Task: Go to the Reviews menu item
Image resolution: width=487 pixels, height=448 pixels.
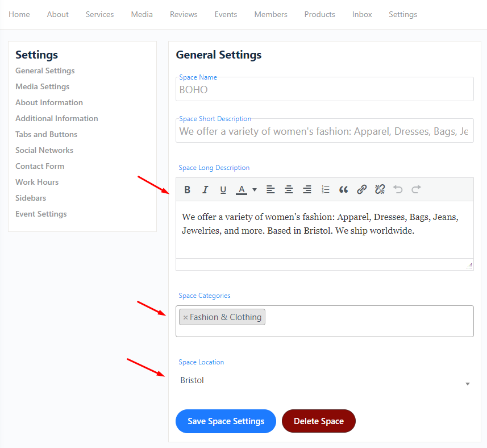Action: [x=184, y=14]
